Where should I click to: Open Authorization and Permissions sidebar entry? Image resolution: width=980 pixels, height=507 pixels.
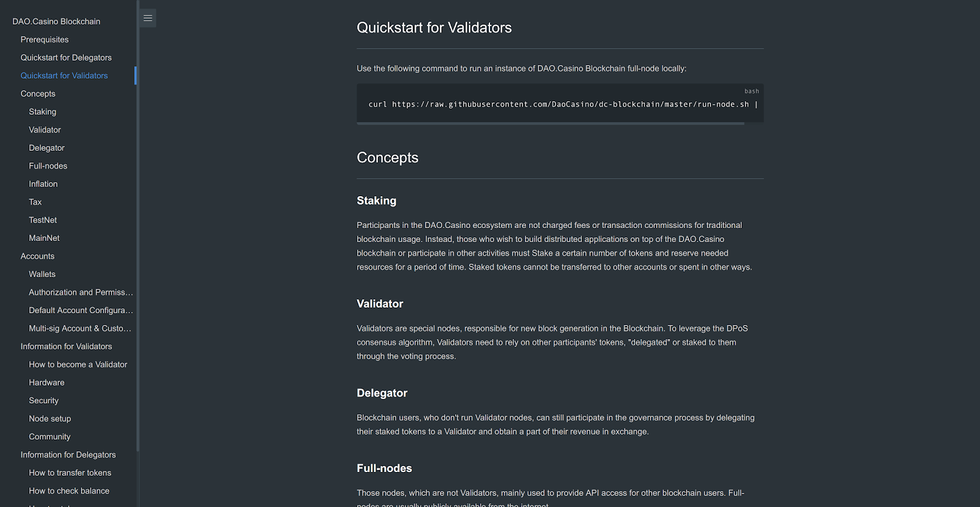coord(81,292)
